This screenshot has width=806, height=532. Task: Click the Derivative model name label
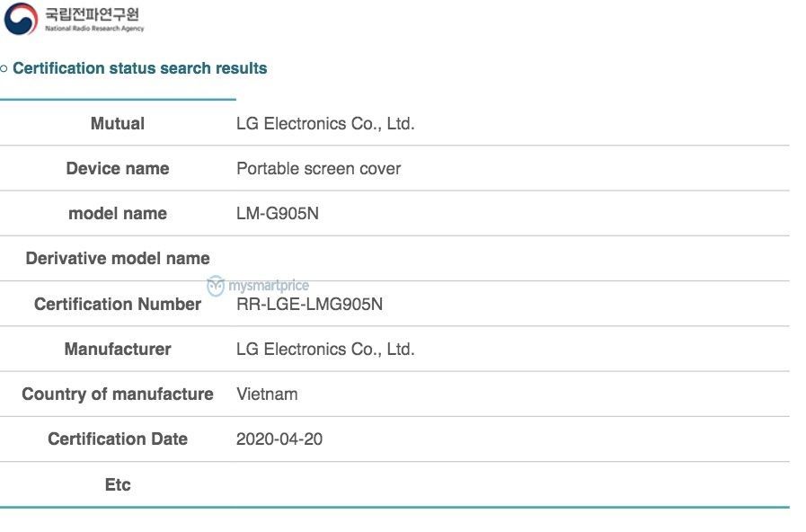coord(117,259)
